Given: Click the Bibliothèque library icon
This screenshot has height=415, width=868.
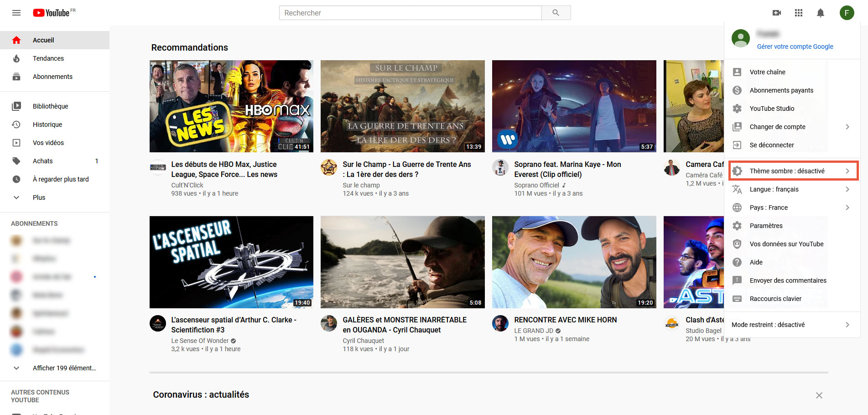Looking at the screenshot, I should (16, 106).
